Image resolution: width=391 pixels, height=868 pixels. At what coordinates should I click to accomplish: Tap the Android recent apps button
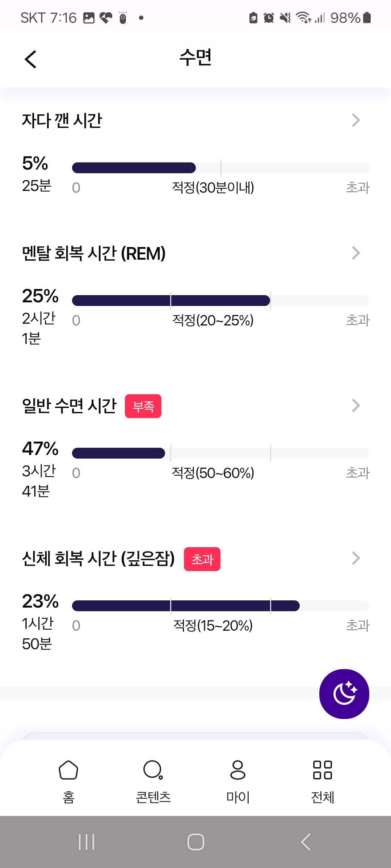(87, 842)
